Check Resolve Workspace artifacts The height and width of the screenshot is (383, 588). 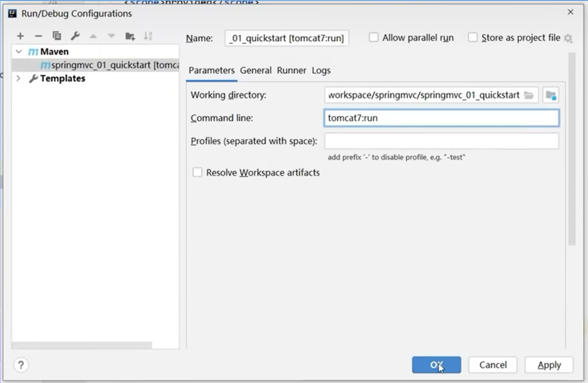click(197, 172)
